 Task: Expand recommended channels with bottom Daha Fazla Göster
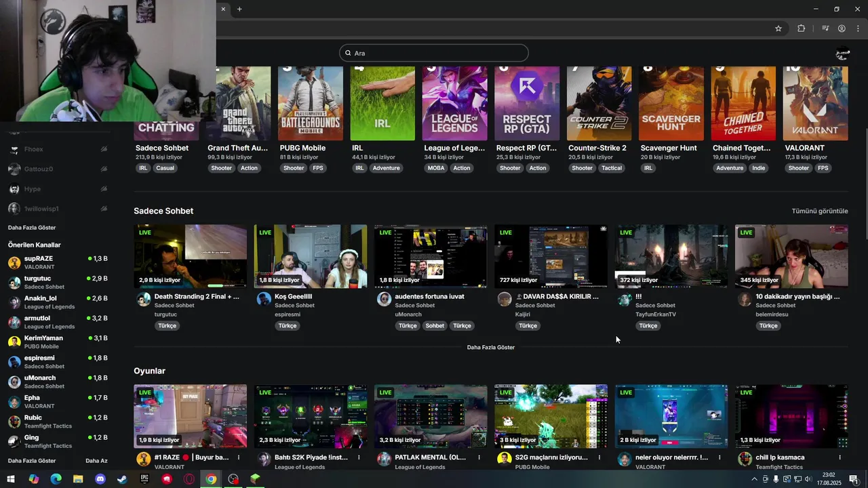pos(32,461)
